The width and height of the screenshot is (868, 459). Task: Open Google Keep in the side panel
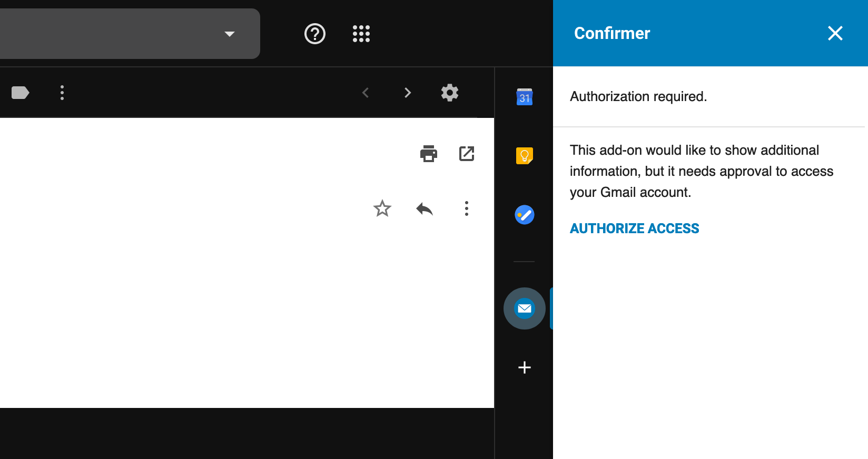click(525, 156)
